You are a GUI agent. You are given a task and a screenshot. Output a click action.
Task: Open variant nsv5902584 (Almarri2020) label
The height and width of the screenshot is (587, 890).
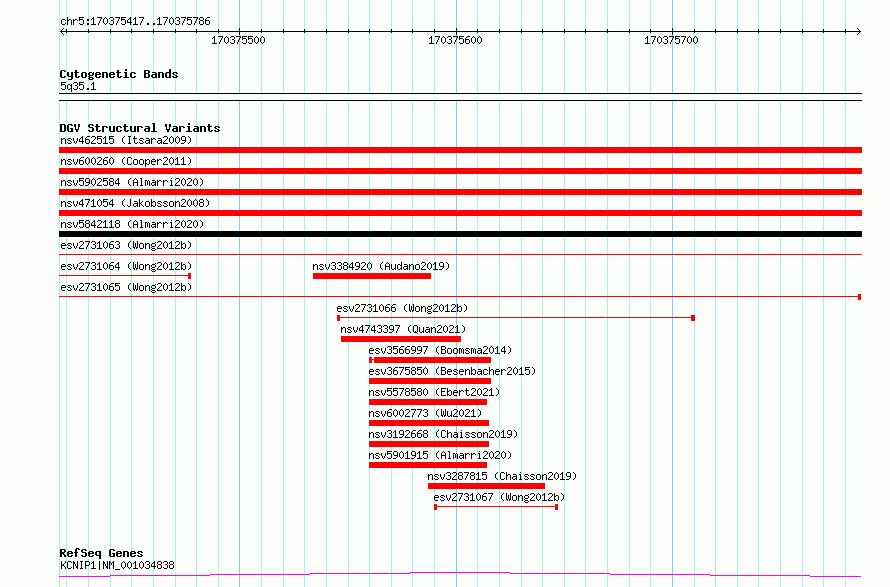(x=132, y=182)
